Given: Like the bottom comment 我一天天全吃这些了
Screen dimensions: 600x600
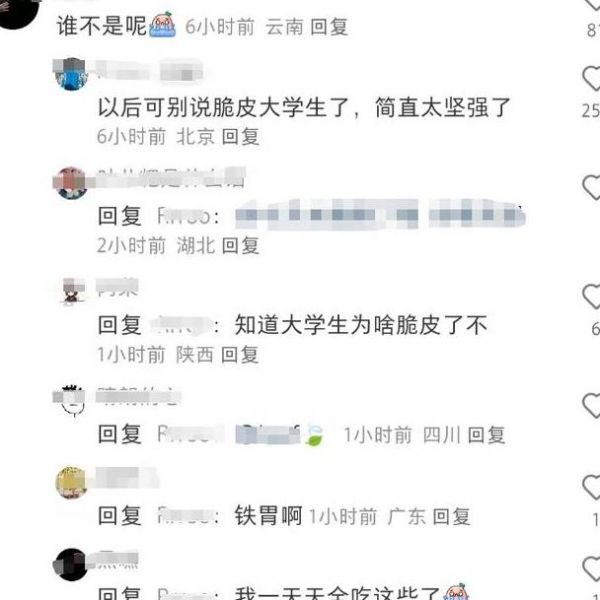Looking at the screenshot, I should [592, 569].
